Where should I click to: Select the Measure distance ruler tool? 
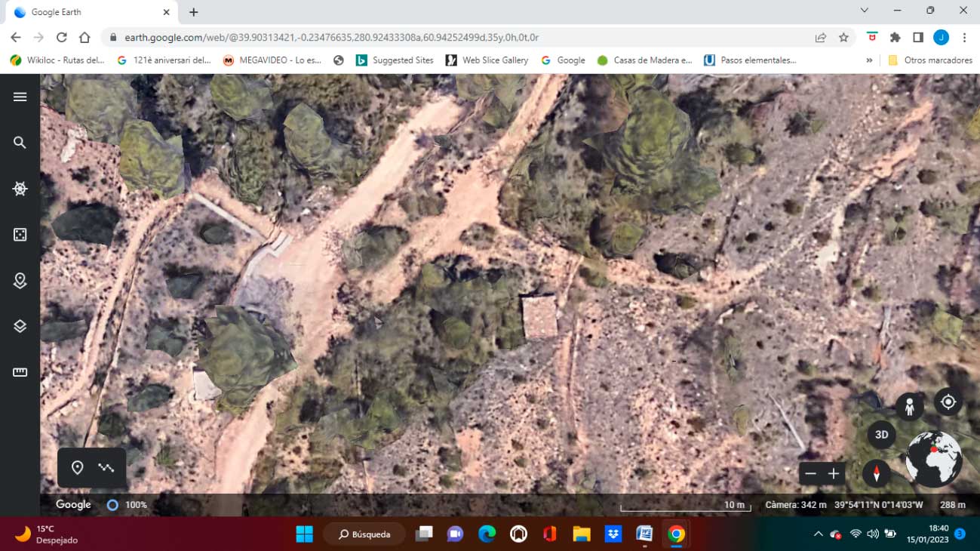(x=20, y=372)
